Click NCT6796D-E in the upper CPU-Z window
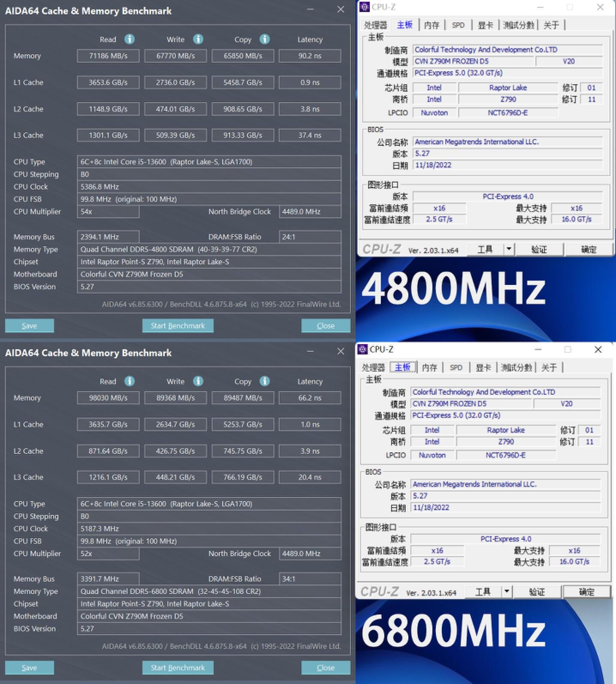The width and height of the screenshot is (616, 684). (x=508, y=113)
